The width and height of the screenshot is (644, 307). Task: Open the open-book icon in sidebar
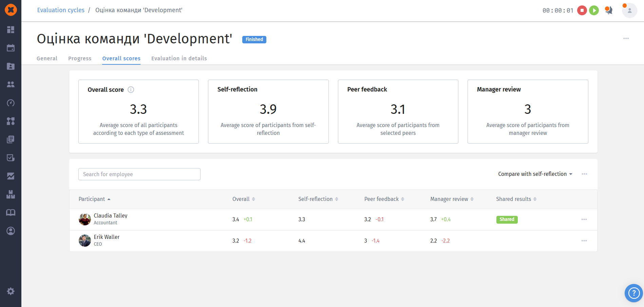coord(11,212)
